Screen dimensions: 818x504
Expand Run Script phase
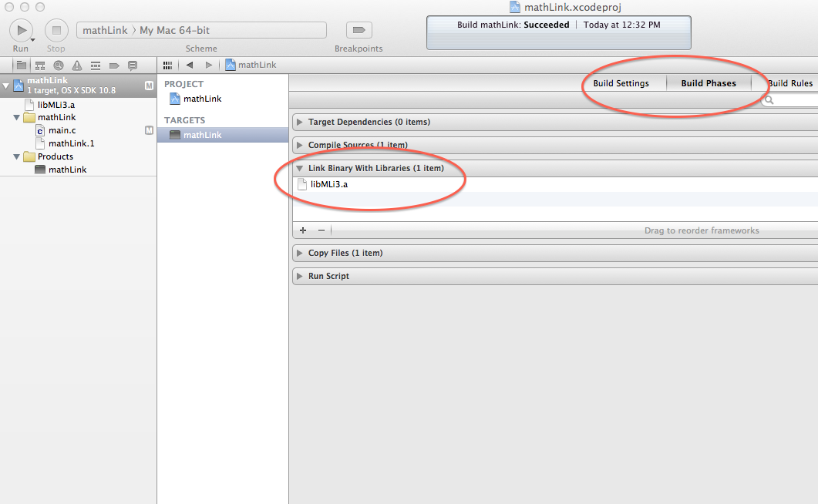coord(299,276)
